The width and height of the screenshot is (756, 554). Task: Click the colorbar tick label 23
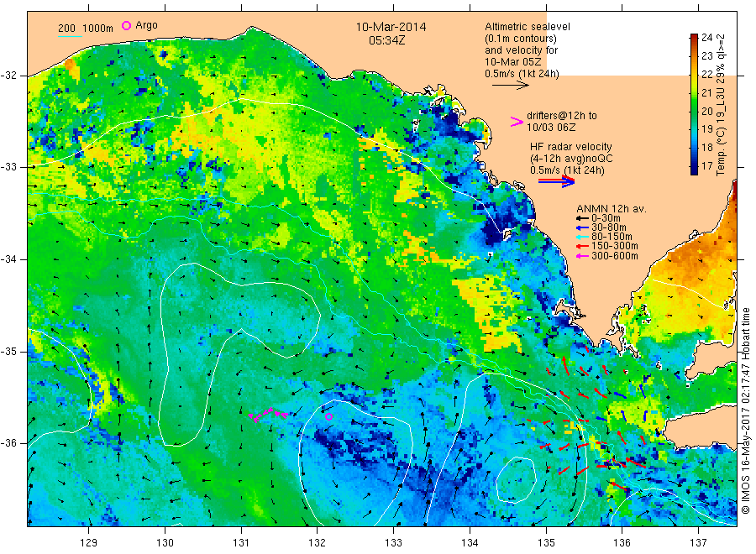[x=706, y=56]
